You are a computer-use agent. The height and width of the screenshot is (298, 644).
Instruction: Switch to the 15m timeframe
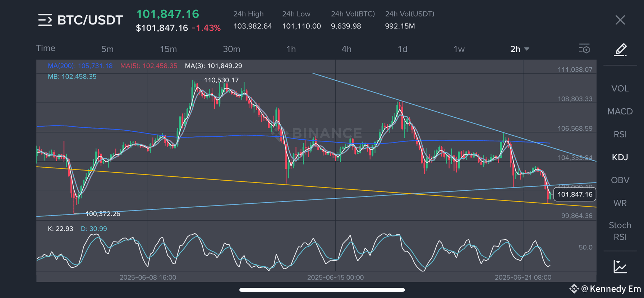[x=168, y=49]
